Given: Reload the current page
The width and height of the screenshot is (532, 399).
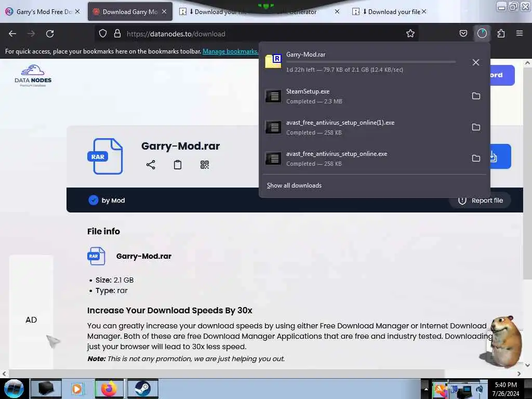Looking at the screenshot, I should pyautogui.click(x=50, y=34).
